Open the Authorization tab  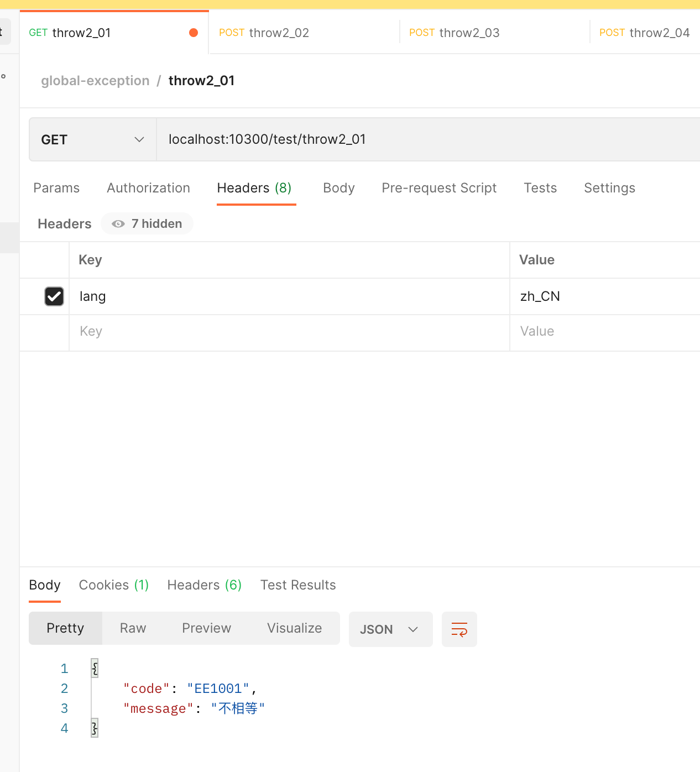tap(148, 188)
